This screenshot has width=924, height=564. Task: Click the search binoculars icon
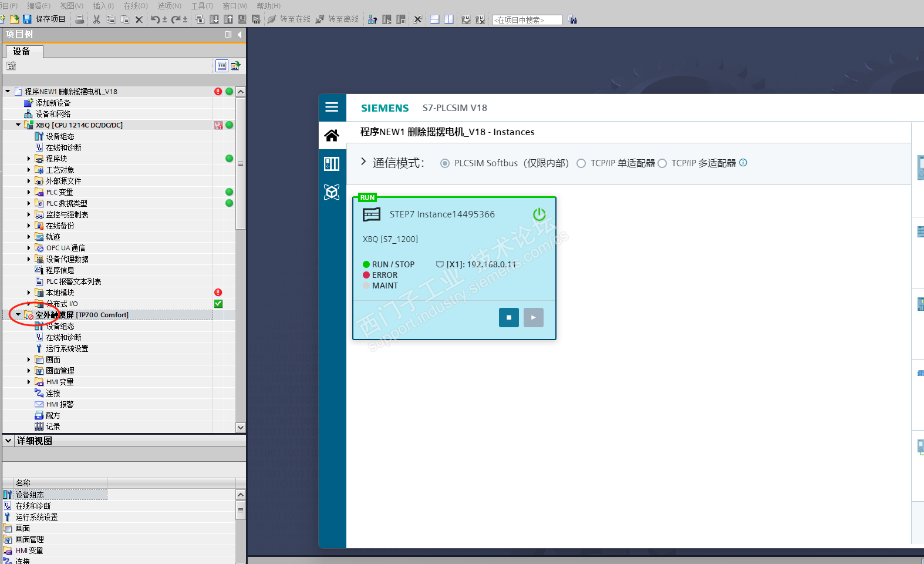[x=572, y=19]
